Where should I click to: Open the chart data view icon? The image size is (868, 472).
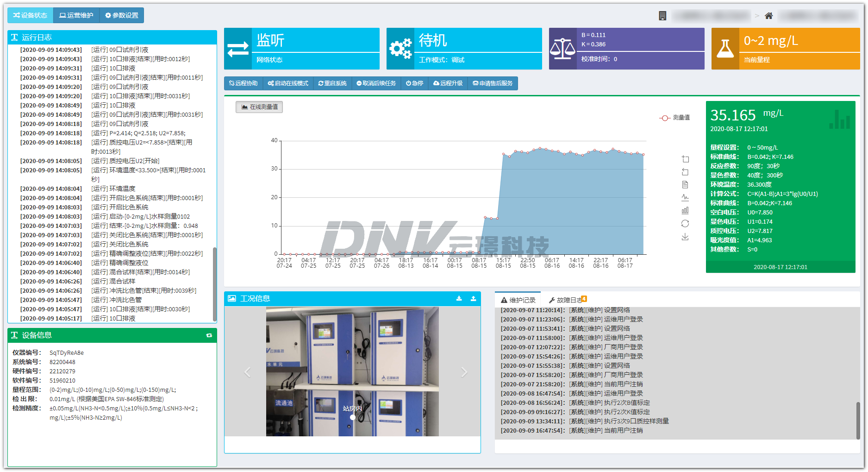[685, 185]
